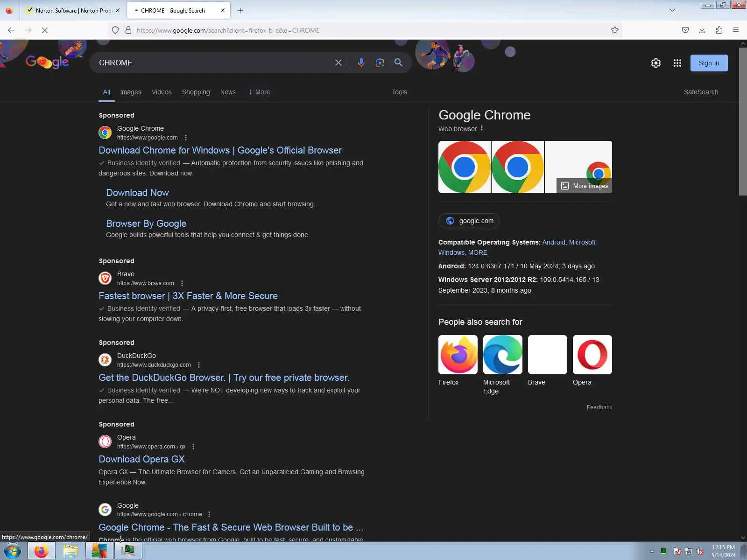The height and width of the screenshot is (560, 747).
Task: Open Opera related search thumbnail
Action: point(592,355)
